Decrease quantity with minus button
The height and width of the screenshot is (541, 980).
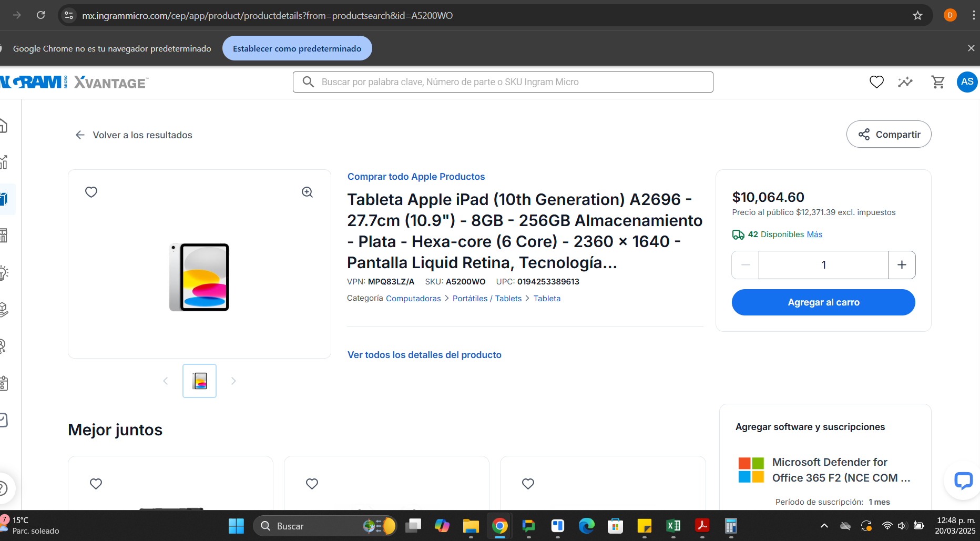(x=746, y=265)
